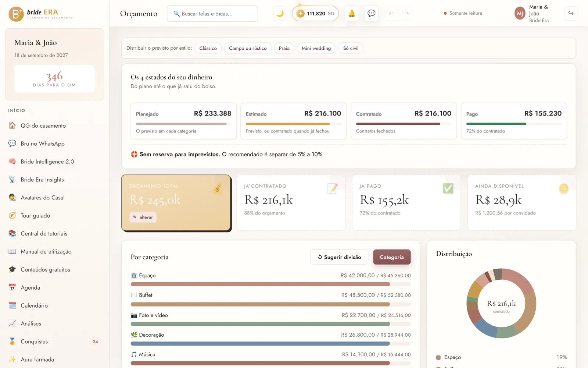Select the Campo ou rústico style chip
This screenshot has width=588, height=368.
click(x=248, y=48)
